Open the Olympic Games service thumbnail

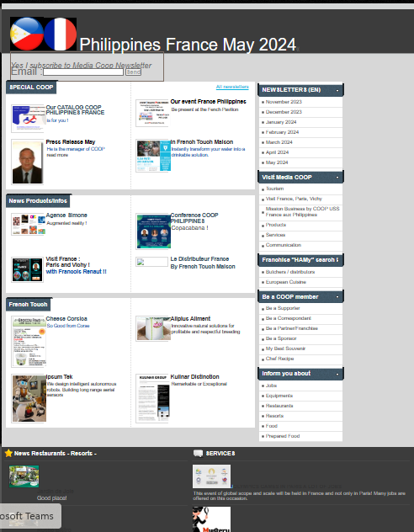(x=211, y=476)
